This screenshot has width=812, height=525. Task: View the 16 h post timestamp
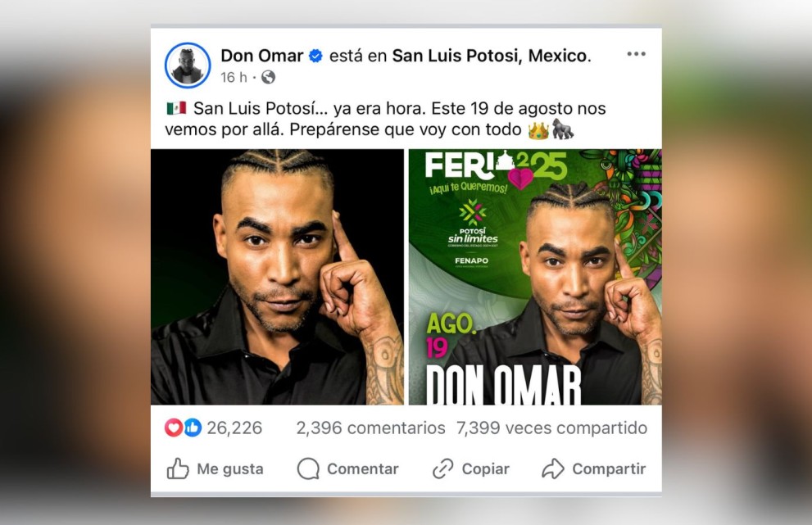pos(234,77)
